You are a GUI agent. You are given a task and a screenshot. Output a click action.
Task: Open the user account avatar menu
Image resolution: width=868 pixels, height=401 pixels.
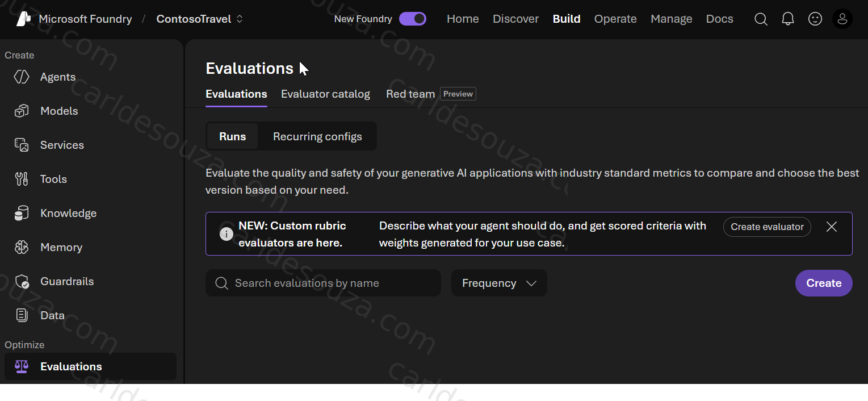[842, 19]
